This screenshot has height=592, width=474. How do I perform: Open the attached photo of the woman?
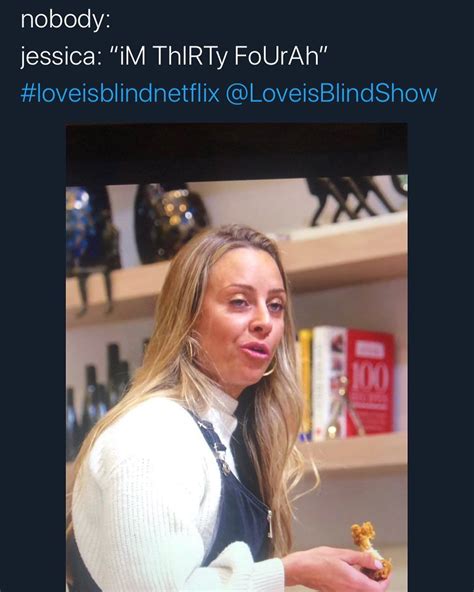[237, 357]
